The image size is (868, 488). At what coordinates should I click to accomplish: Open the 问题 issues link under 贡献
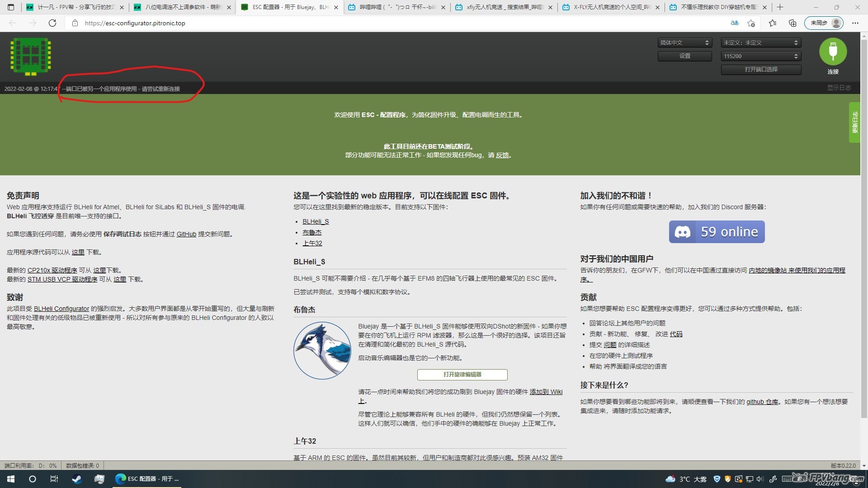610,345
